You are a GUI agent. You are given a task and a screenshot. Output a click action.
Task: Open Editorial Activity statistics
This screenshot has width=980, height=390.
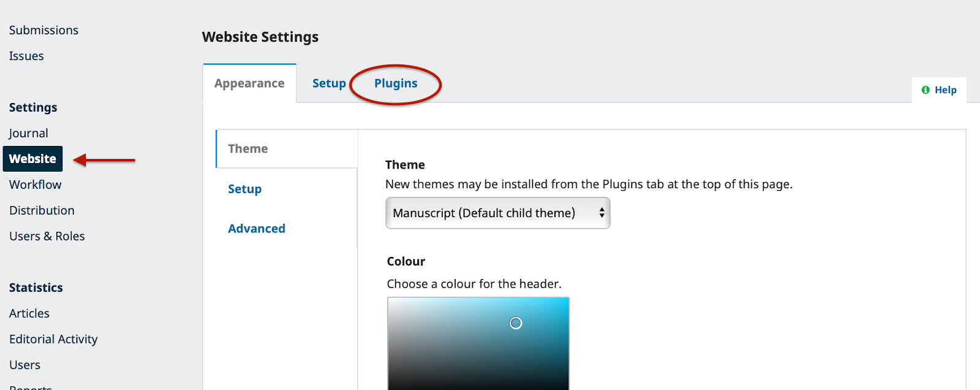53,340
